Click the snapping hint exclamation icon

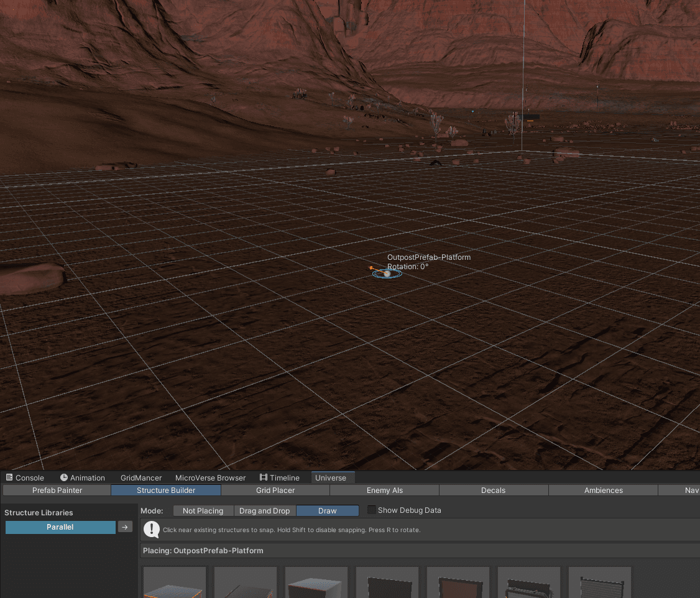pos(151,530)
